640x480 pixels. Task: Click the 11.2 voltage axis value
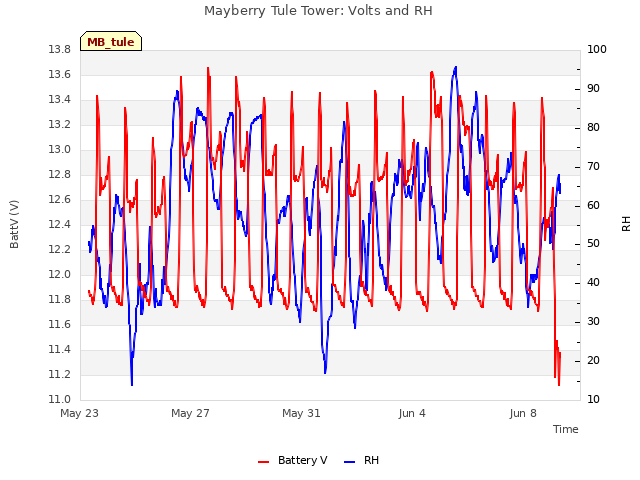click(x=60, y=374)
